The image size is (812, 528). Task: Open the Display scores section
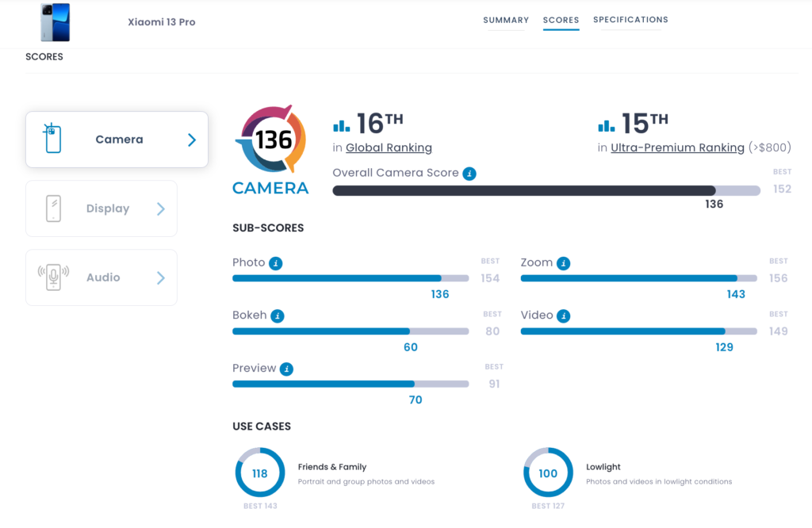point(101,209)
